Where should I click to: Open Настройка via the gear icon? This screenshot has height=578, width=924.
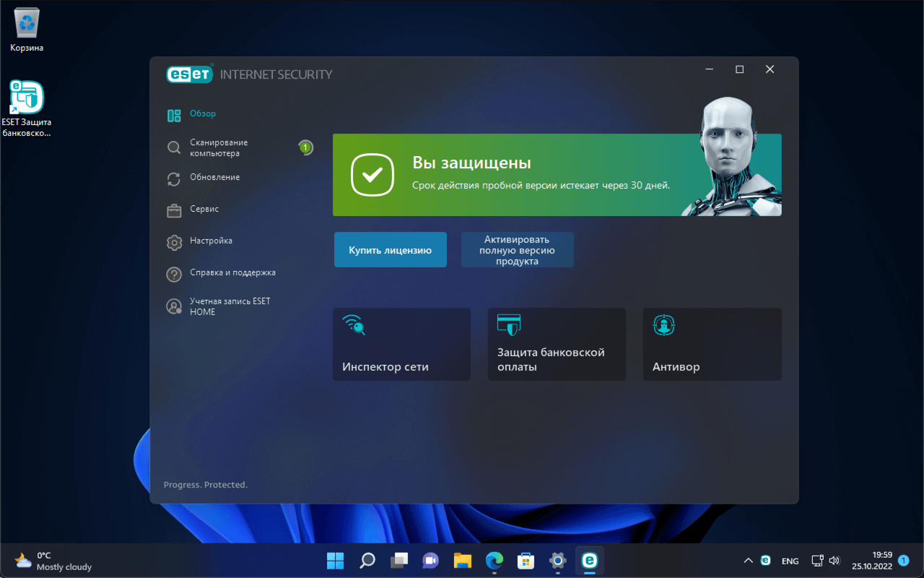point(174,241)
